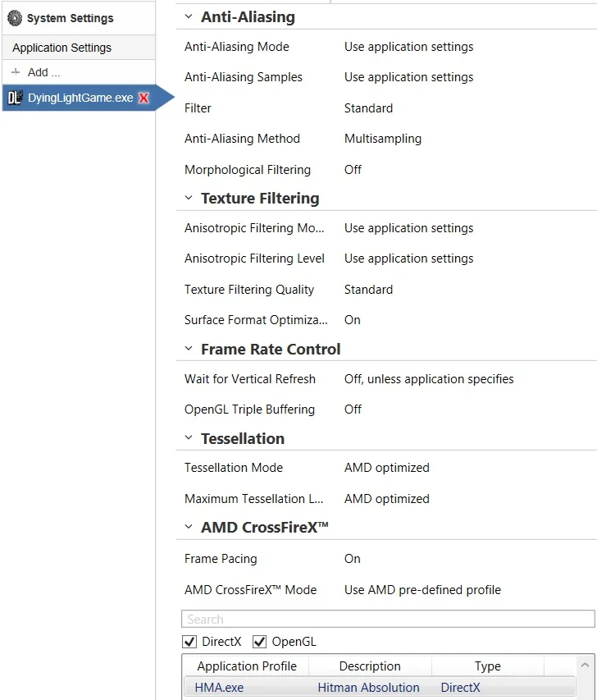This screenshot has height=700, width=597.
Task: Click the Dying Light game icon
Action: [x=15, y=98]
